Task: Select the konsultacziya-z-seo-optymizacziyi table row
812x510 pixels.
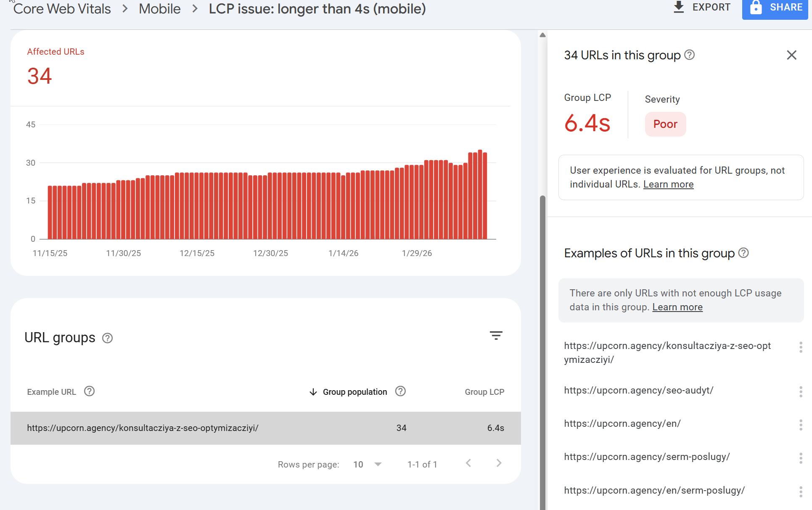Action: point(265,428)
